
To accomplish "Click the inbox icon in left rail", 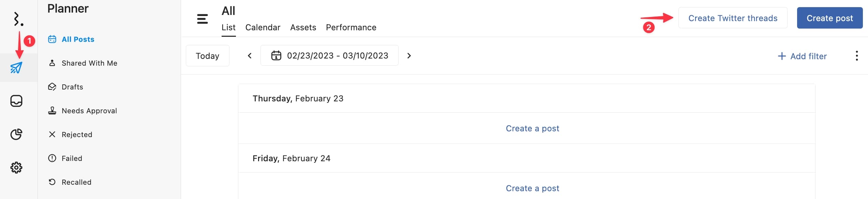I will tap(16, 101).
